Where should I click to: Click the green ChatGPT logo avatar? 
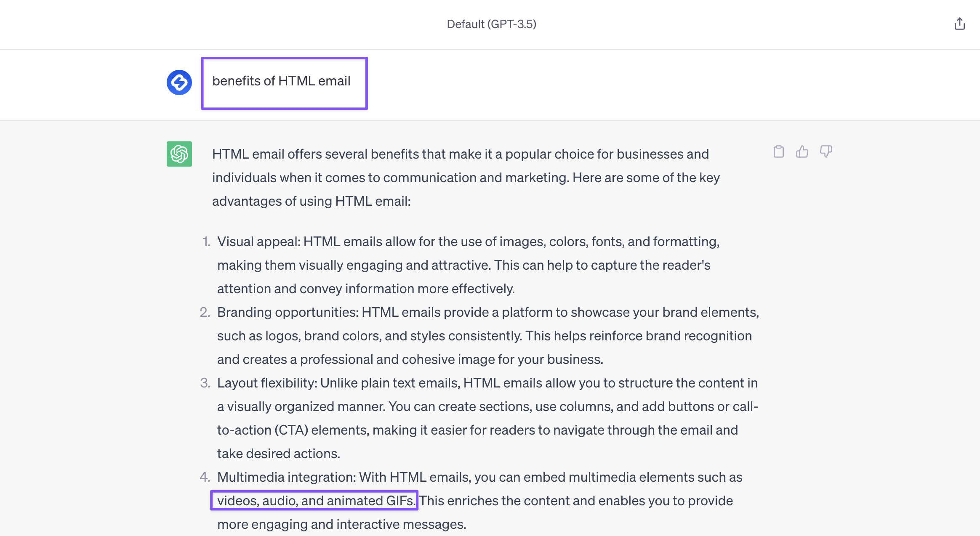click(x=179, y=154)
